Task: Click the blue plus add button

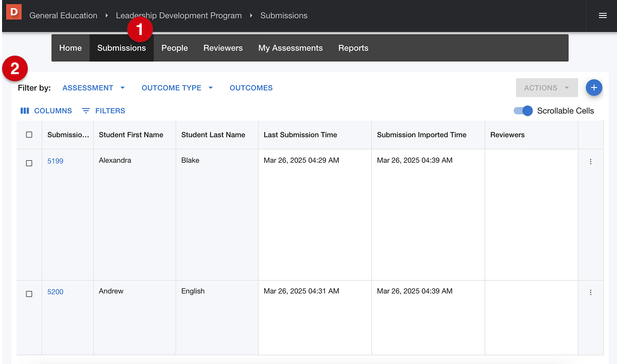Action: (x=594, y=88)
